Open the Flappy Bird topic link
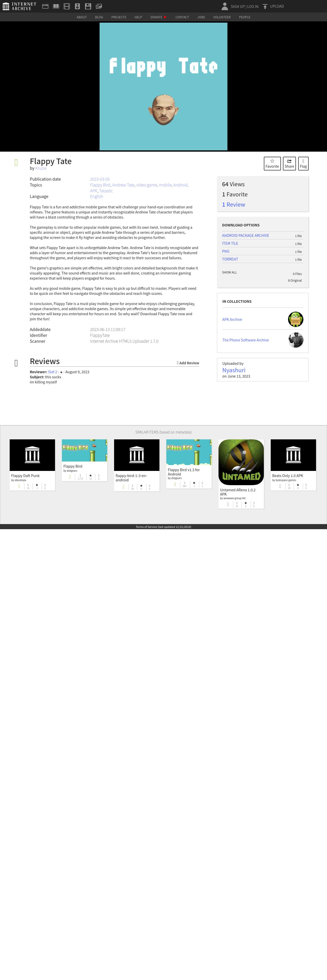Image resolution: width=327 pixels, height=980 pixels. tap(100, 185)
